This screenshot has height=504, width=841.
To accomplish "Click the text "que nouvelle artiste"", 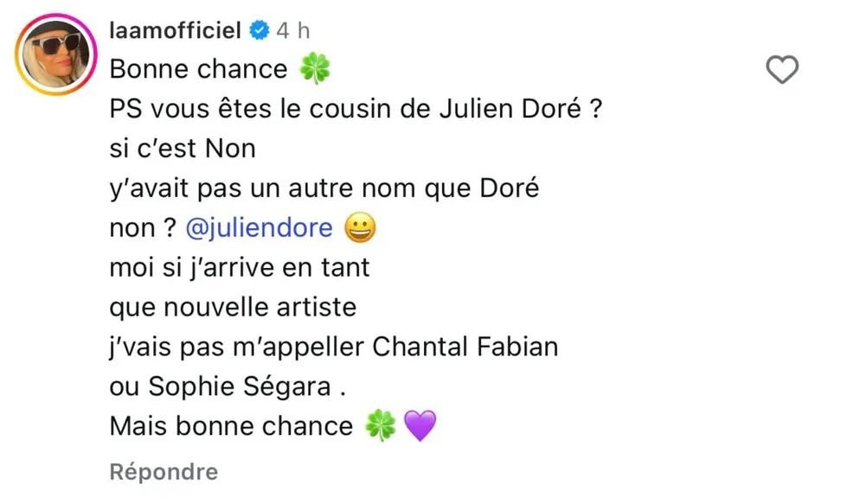I will [x=233, y=308].
